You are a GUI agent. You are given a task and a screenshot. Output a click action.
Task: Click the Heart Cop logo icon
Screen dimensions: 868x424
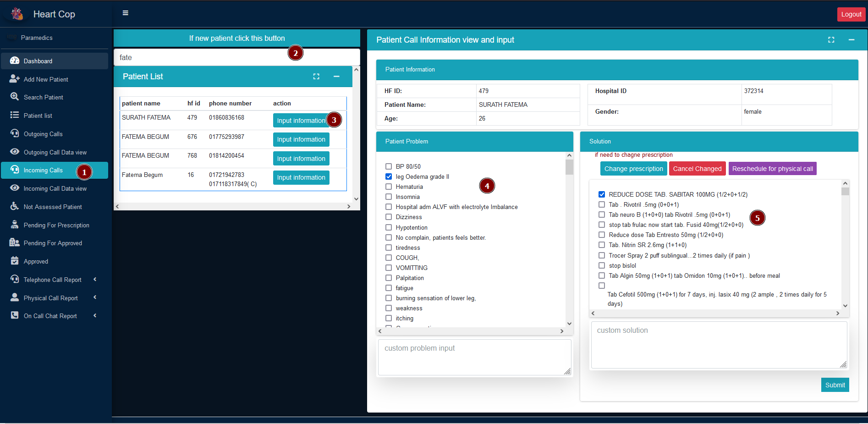point(17,14)
